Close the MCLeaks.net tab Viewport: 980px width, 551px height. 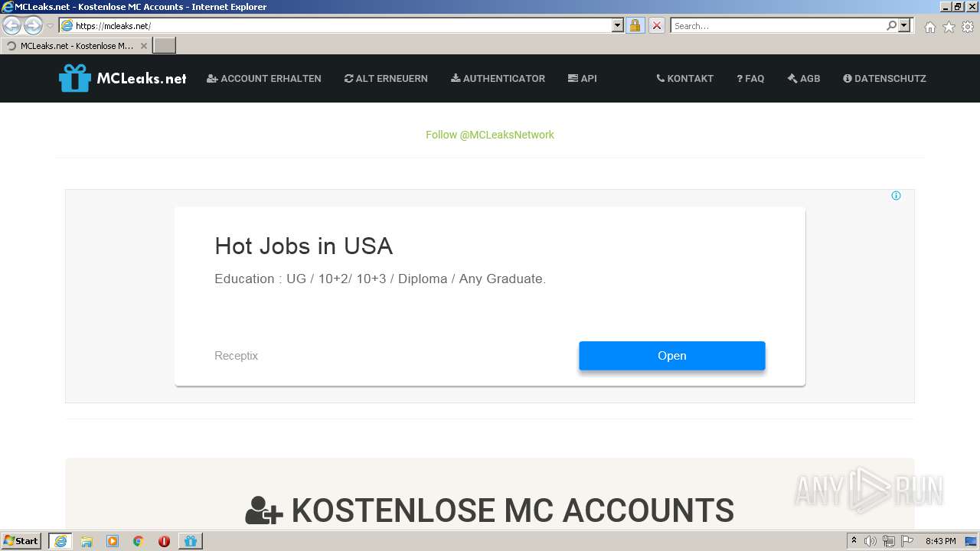pos(143,46)
